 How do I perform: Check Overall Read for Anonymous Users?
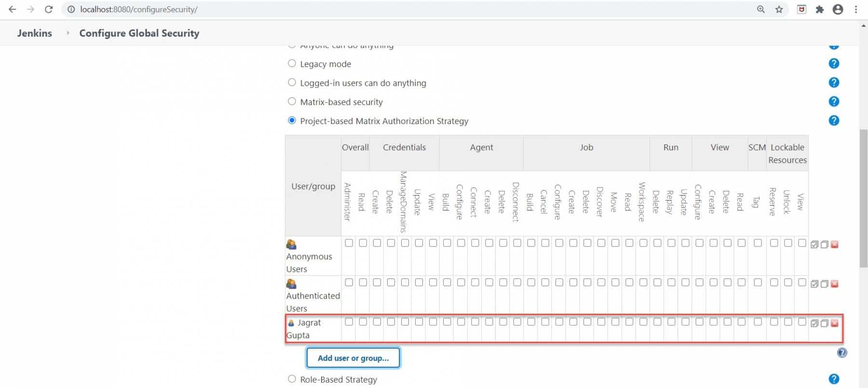(x=363, y=243)
